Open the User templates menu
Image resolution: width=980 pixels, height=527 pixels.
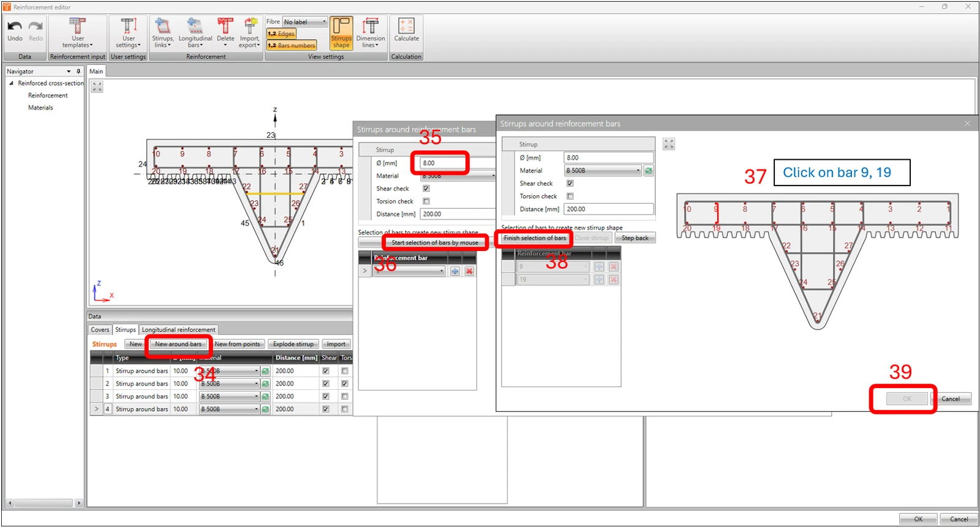click(77, 33)
